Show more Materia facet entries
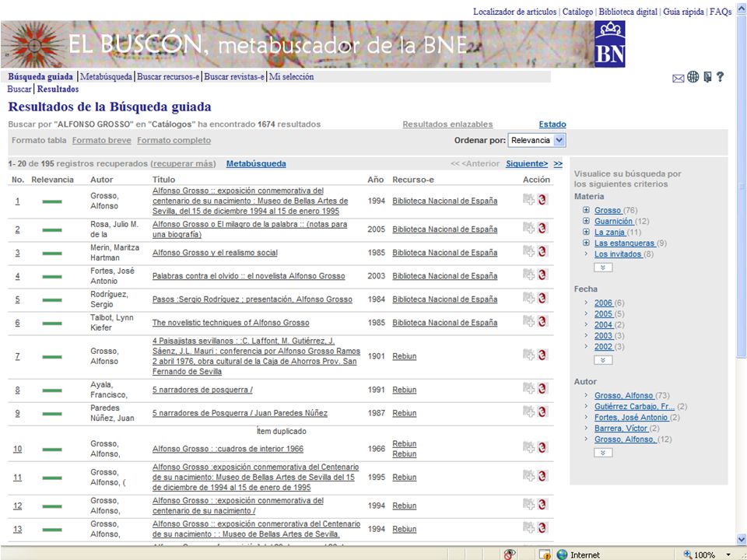 click(603, 268)
